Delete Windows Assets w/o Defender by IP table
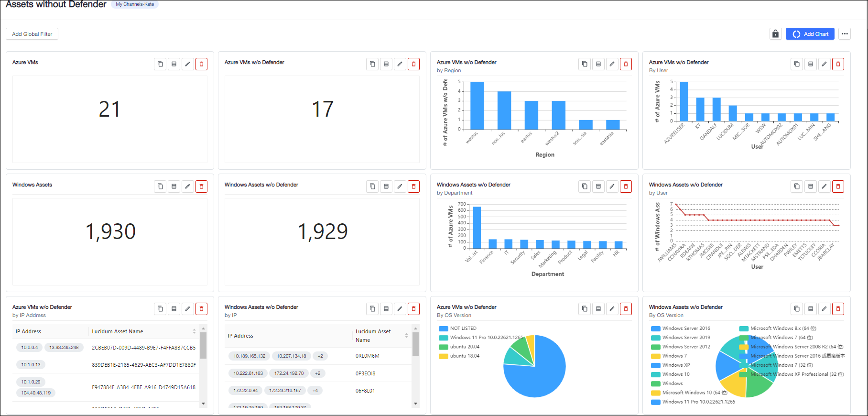 [x=414, y=309]
